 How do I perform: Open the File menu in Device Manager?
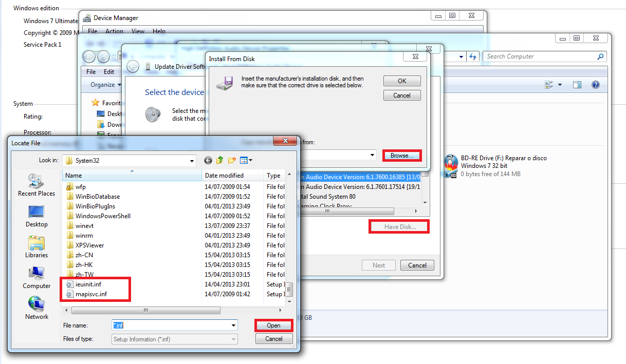pyautogui.click(x=92, y=31)
